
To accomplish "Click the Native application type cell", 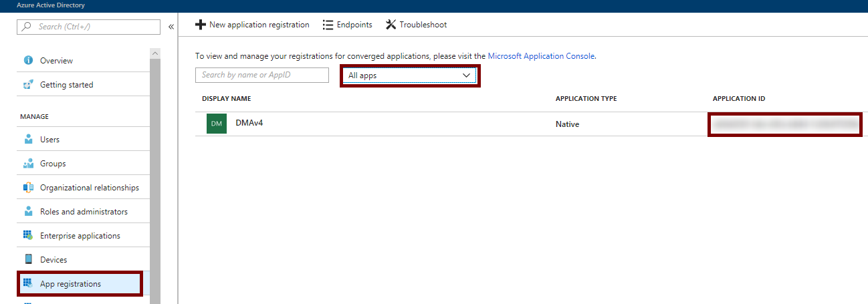I will pos(567,124).
